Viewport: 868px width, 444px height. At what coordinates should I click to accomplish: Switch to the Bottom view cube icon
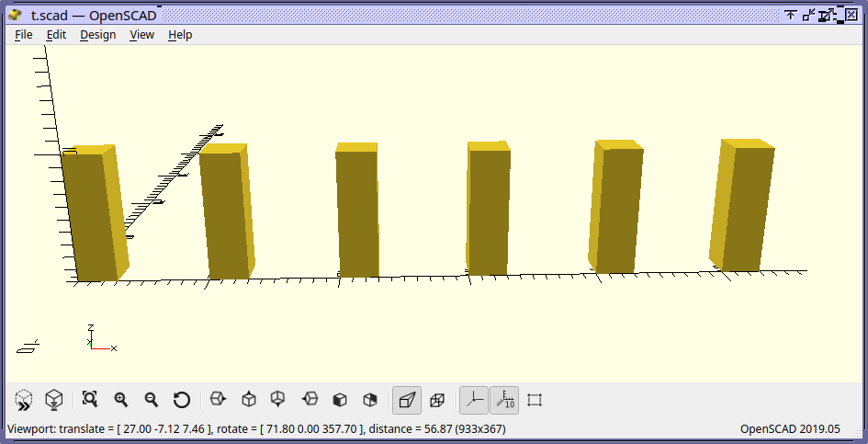(278, 399)
